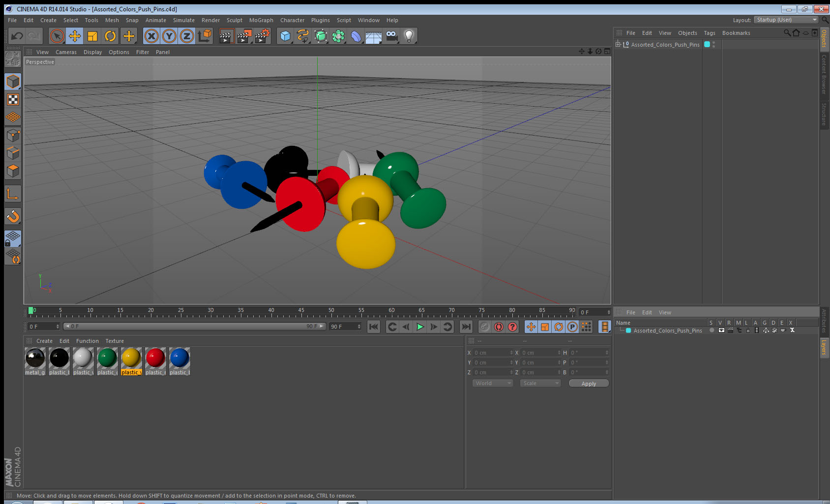Click the X position field in coordinates
The height and width of the screenshot is (504, 830).
[x=493, y=353]
